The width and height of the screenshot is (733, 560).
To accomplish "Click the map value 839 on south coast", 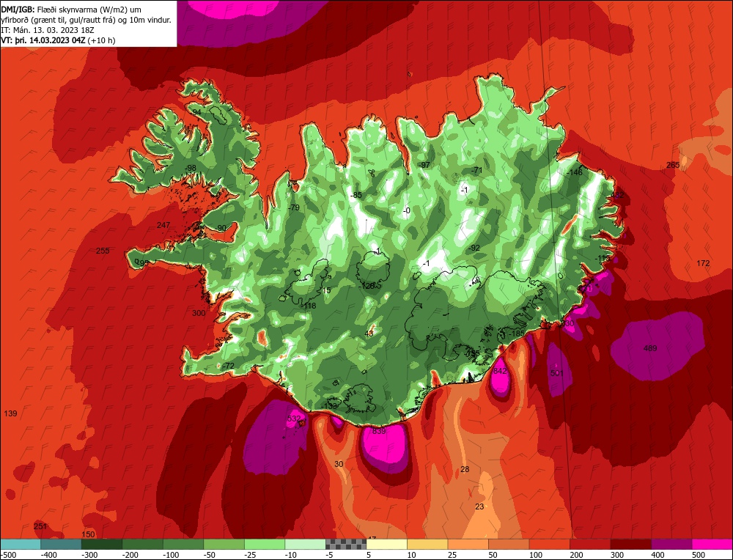I will pos(379,430).
